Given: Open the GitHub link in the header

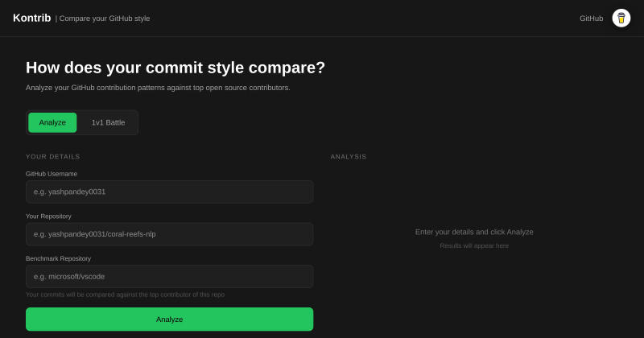Looking at the screenshot, I should click(591, 19).
